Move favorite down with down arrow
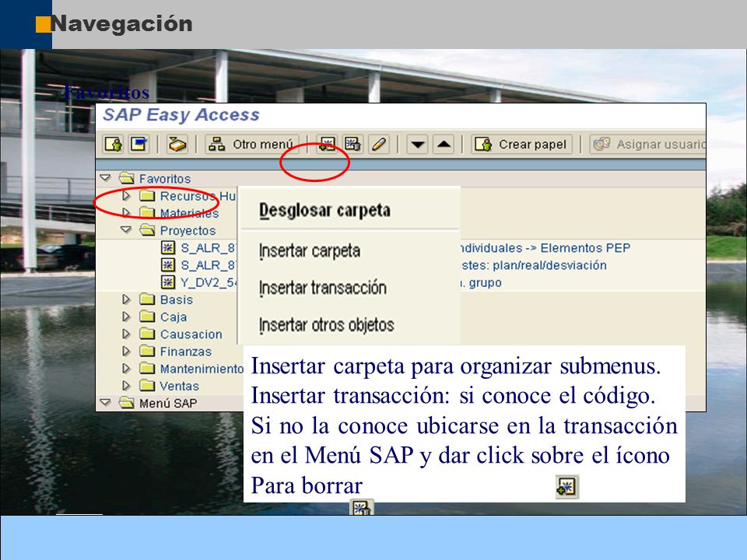The width and height of the screenshot is (747, 560). point(417,144)
